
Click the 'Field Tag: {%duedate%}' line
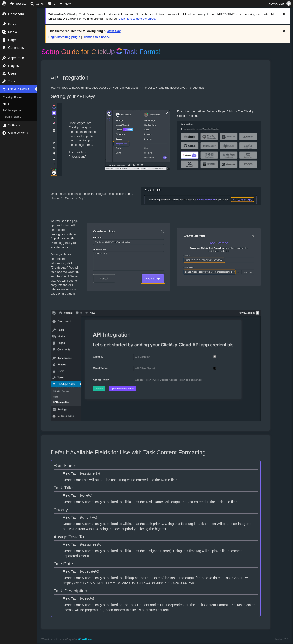coord(81,571)
